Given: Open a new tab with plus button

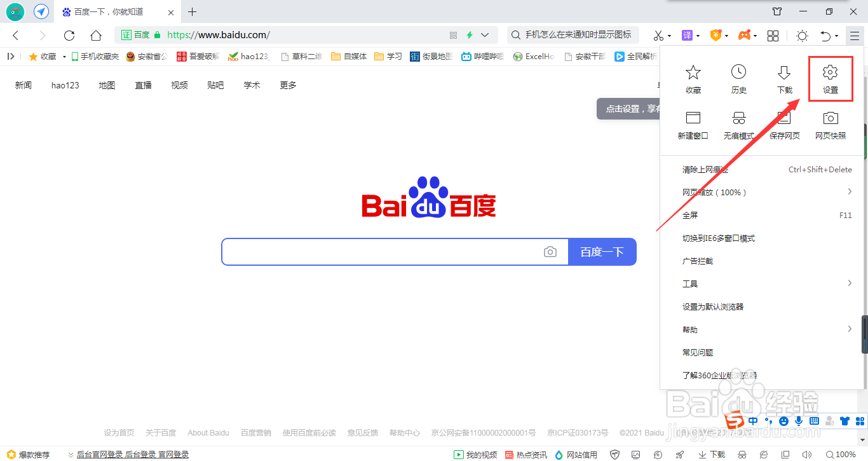Looking at the screenshot, I should coord(193,11).
